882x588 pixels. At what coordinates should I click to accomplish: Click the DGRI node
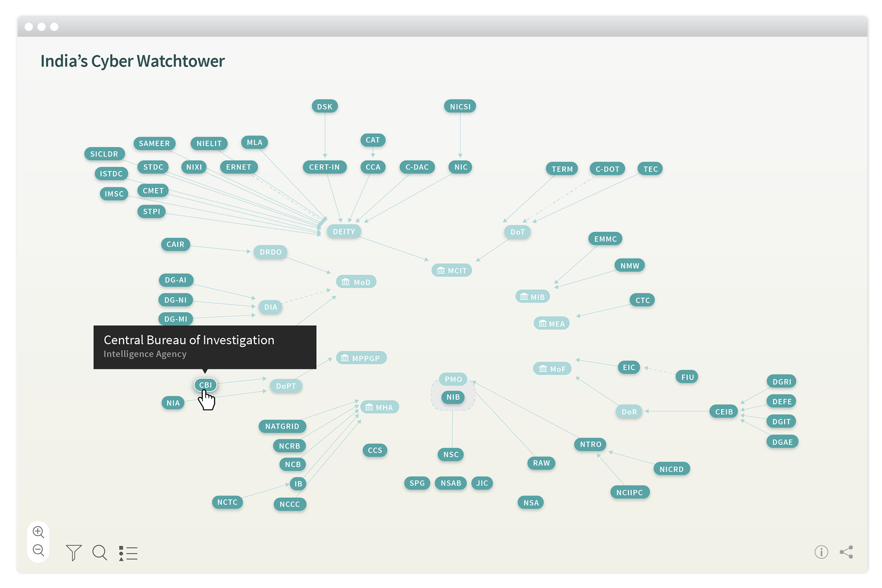781,381
